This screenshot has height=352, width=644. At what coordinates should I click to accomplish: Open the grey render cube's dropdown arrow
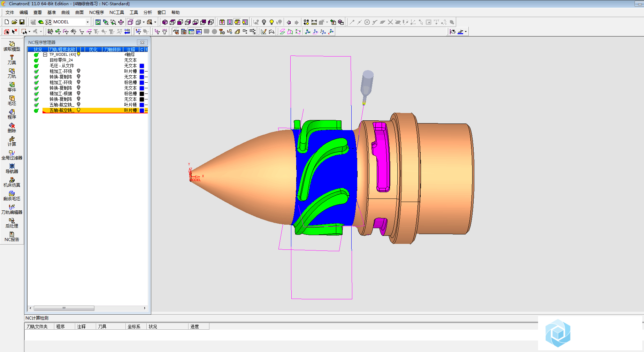[144, 22]
